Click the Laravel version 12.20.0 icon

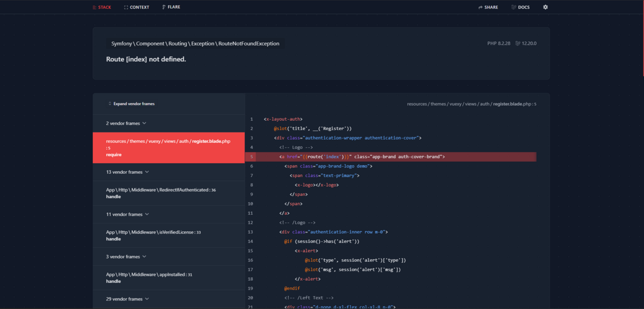pyautogui.click(x=518, y=43)
